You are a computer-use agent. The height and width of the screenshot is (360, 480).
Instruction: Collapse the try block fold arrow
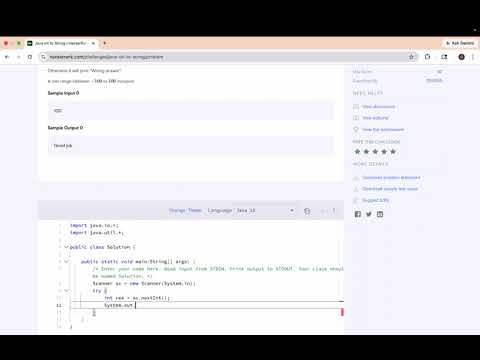(x=66, y=291)
